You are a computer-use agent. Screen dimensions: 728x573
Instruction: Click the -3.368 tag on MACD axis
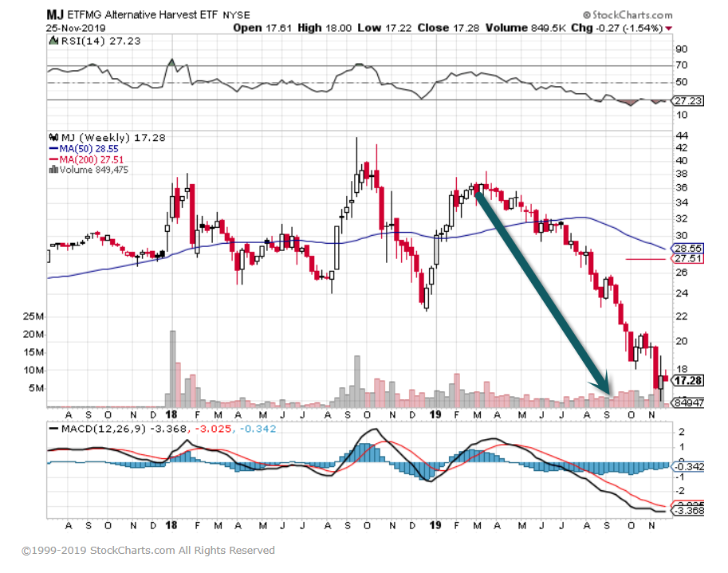[x=688, y=511]
